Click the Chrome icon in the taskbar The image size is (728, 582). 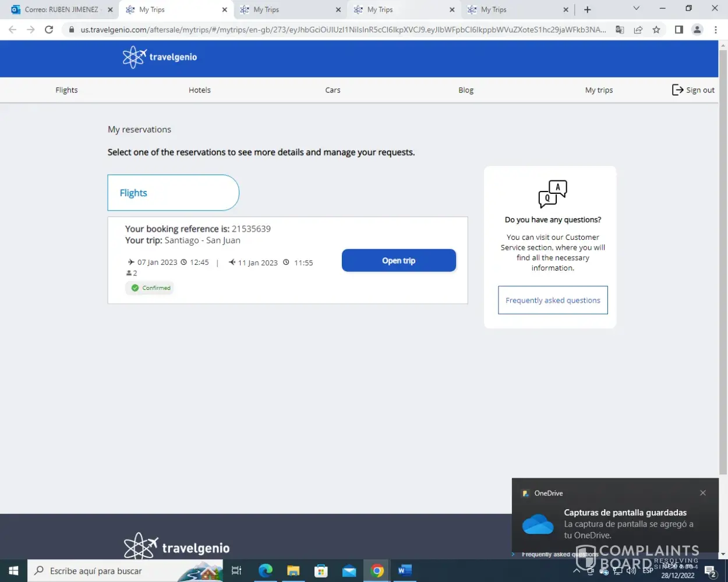pyautogui.click(x=377, y=571)
